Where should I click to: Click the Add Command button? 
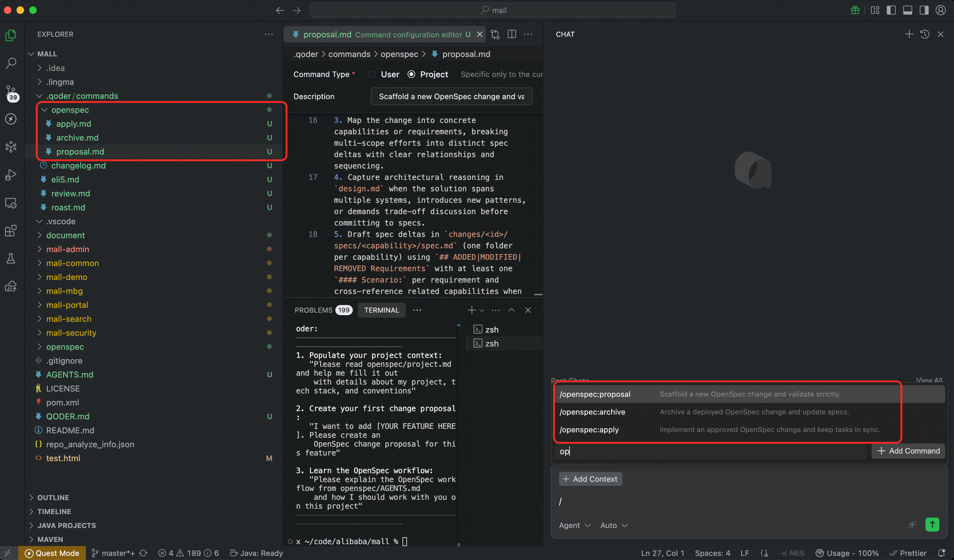908,451
